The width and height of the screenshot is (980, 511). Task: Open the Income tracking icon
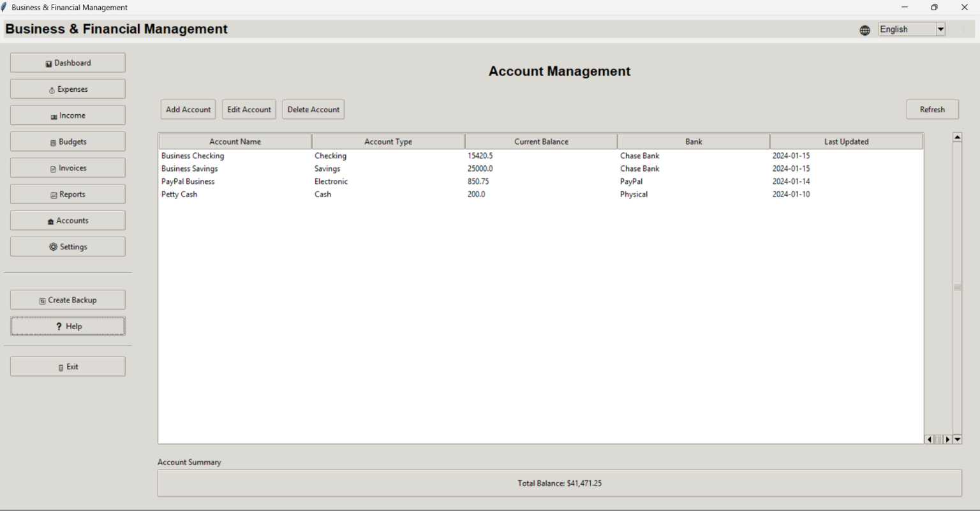click(54, 115)
